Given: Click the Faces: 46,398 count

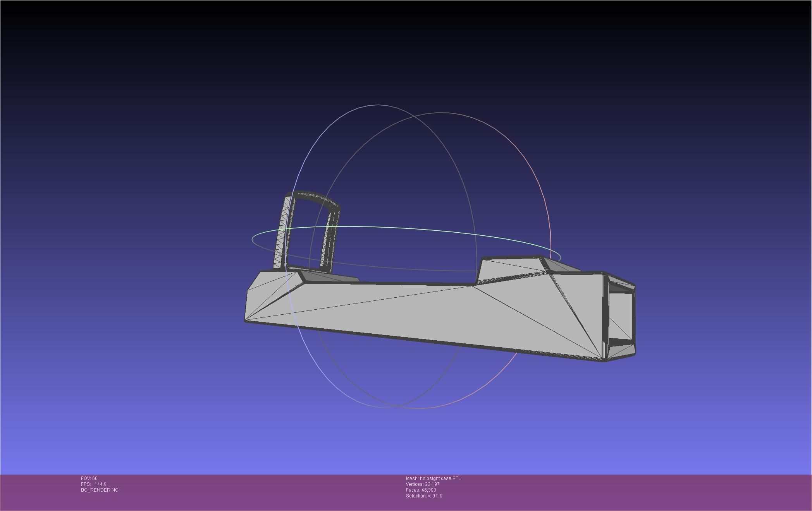Looking at the screenshot, I should 421,490.
